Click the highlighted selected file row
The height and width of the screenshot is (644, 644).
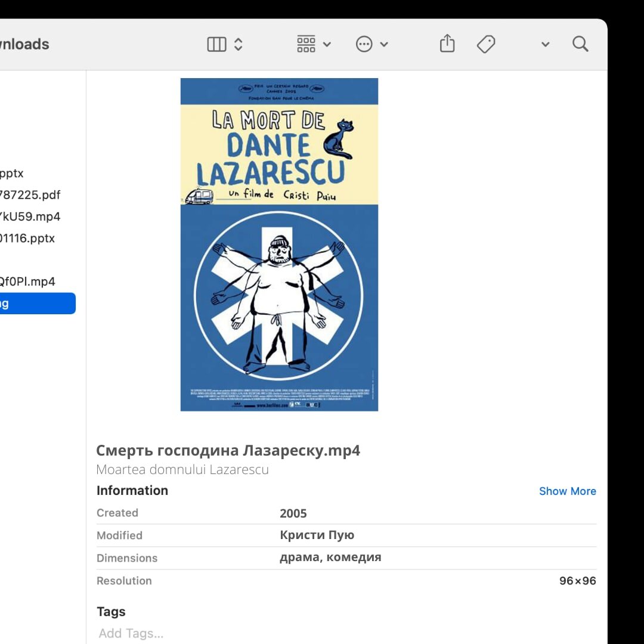point(38,304)
